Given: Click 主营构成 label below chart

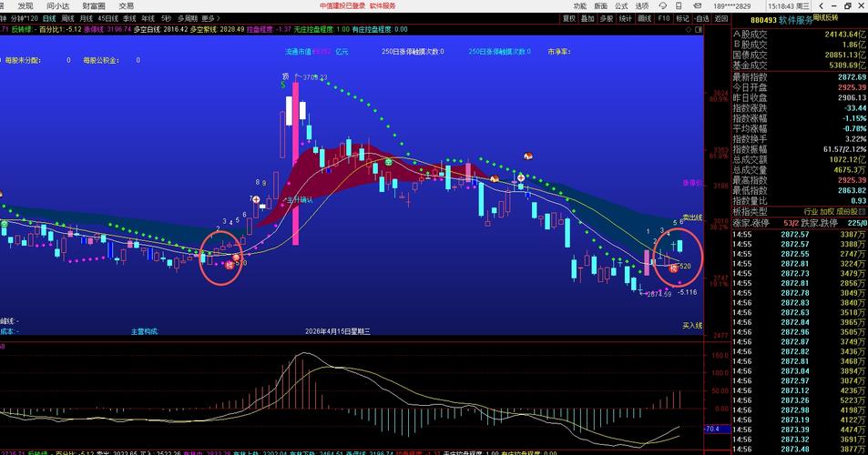Looking at the screenshot, I should coord(144,332).
